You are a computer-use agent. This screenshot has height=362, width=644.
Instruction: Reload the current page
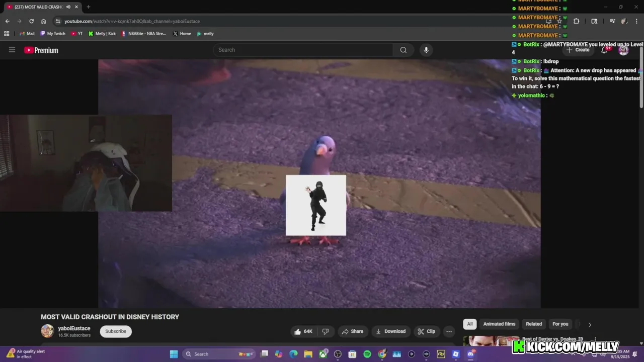click(31, 21)
